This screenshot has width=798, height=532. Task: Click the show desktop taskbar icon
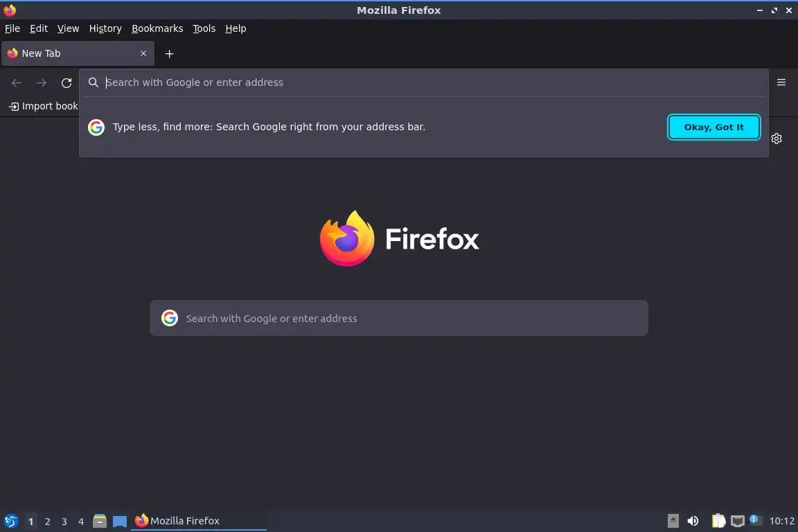click(120, 522)
